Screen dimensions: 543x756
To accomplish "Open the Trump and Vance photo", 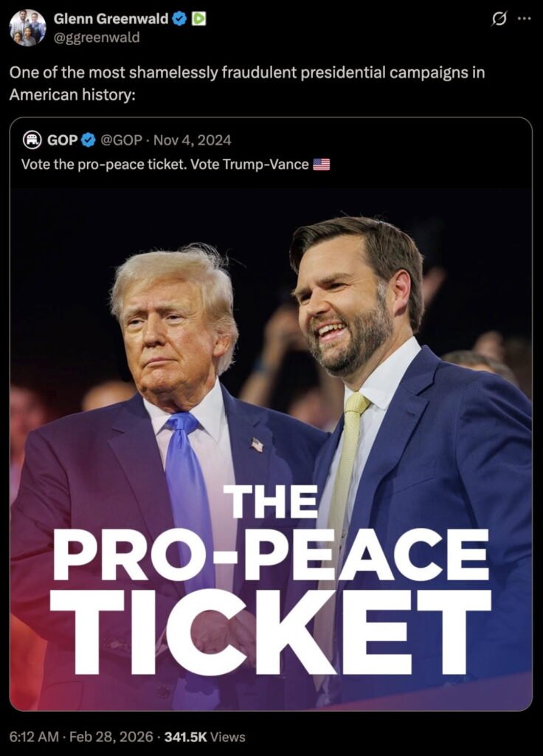I will [x=271, y=332].
